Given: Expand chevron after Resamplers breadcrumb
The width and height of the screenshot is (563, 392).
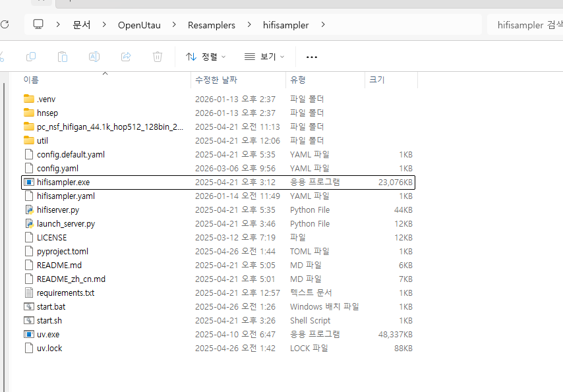Looking at the screenshot, I should coord(249,24).
